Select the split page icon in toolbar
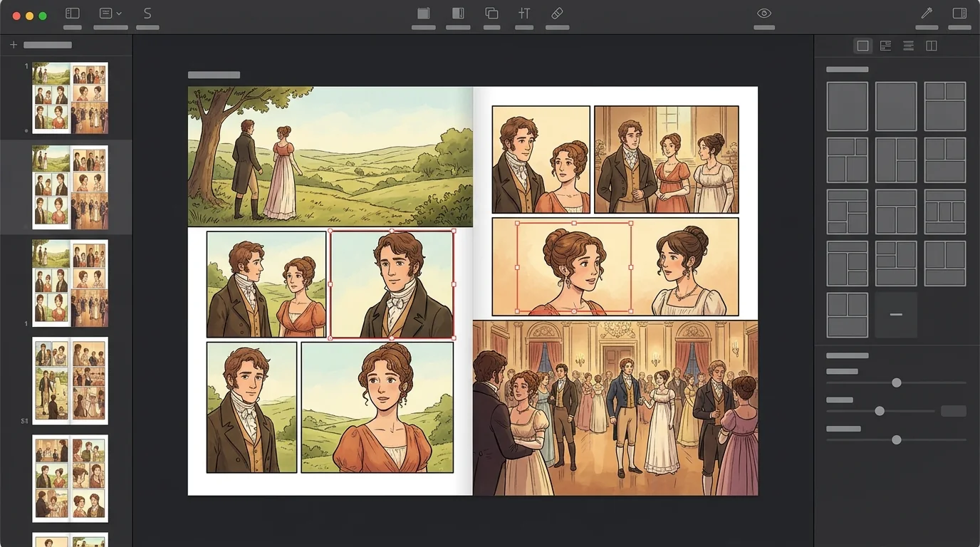Viewport: 980px width, 547px height. [458, 13]
